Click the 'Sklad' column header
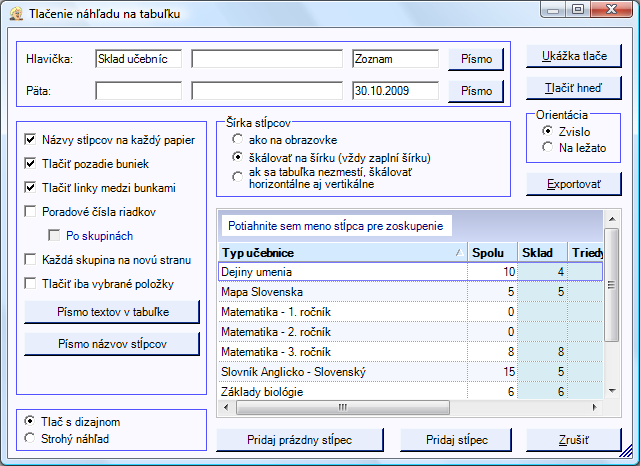 point(542,253)
